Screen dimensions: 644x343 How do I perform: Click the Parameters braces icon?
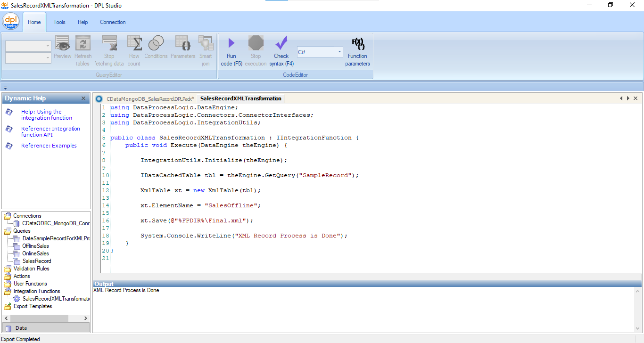(183, 43)
